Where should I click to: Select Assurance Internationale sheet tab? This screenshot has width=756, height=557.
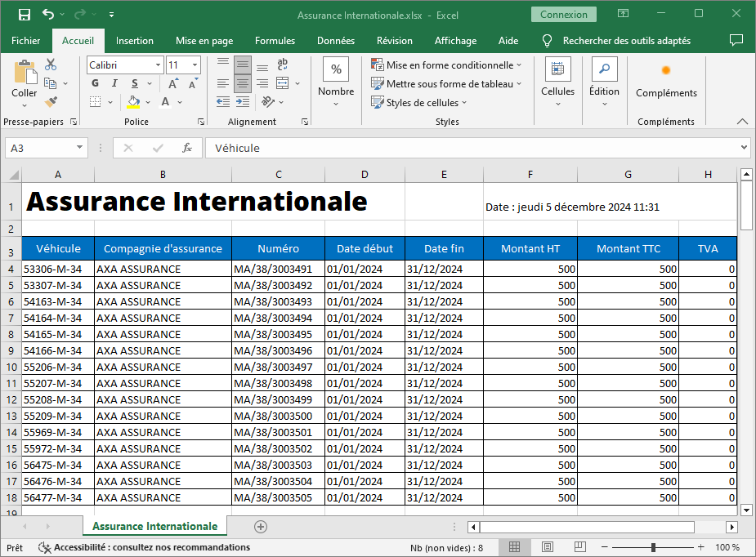pyautogui.click(x=154, y=526)
